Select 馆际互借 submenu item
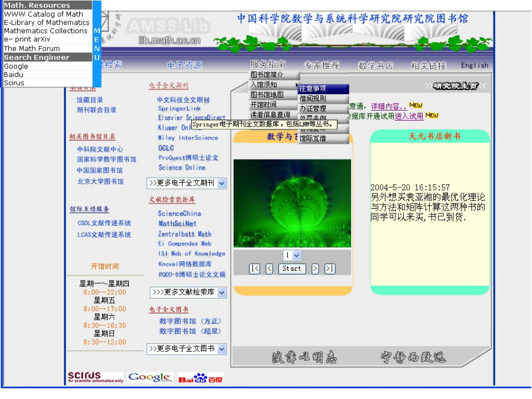Image resolution: width=532 pixels, height=399 pixels. [323, 138]
